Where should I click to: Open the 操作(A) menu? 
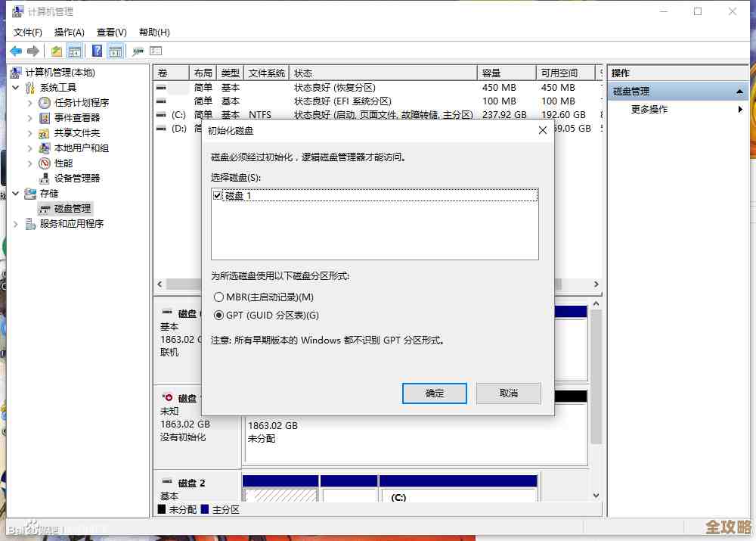[69, 32]
